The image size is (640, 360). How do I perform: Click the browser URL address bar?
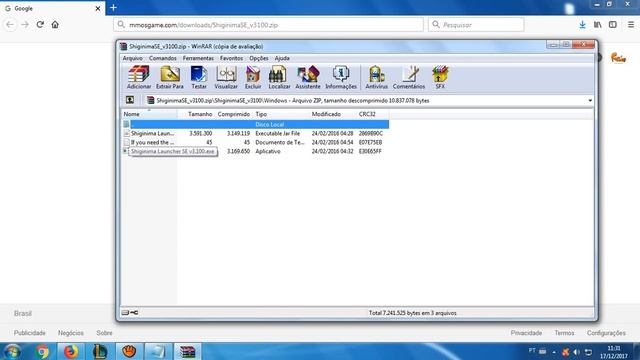pyautogui.click(x=269, y=25)
